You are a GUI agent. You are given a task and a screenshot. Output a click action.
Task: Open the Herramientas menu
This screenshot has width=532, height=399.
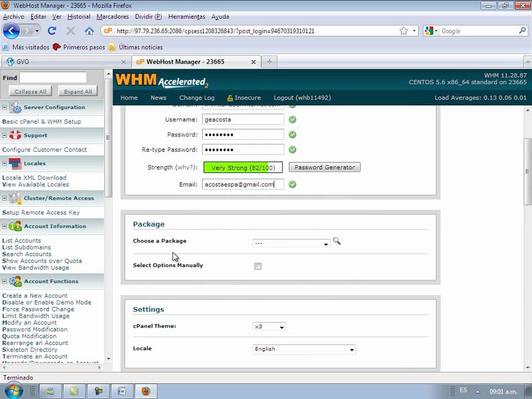[187, 17]
